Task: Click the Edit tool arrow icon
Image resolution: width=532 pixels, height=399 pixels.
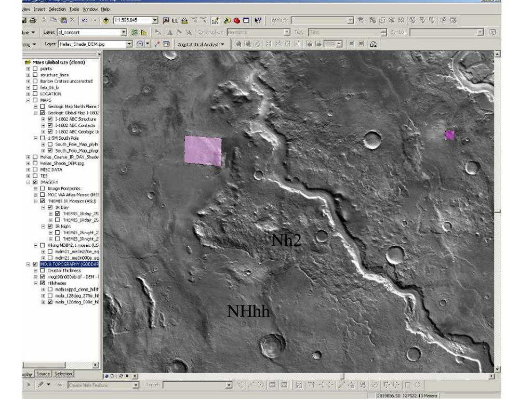Action: [x=29, y=385]
